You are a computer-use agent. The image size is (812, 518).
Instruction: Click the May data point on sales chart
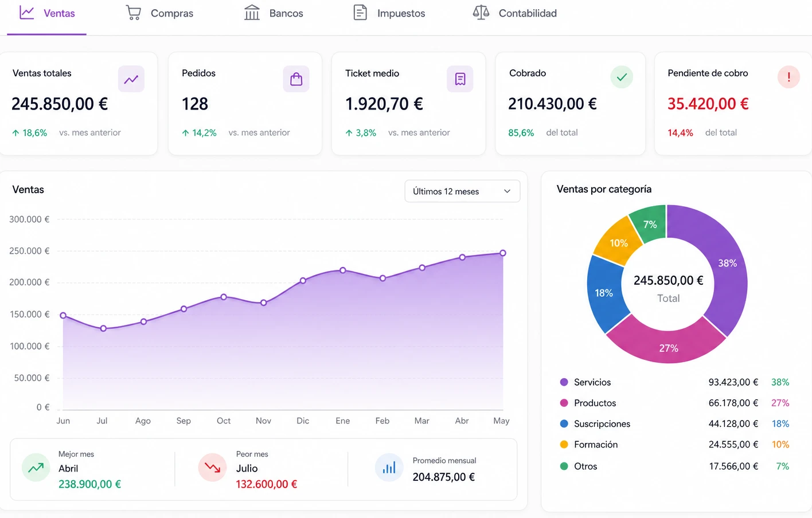pos(503,253)
